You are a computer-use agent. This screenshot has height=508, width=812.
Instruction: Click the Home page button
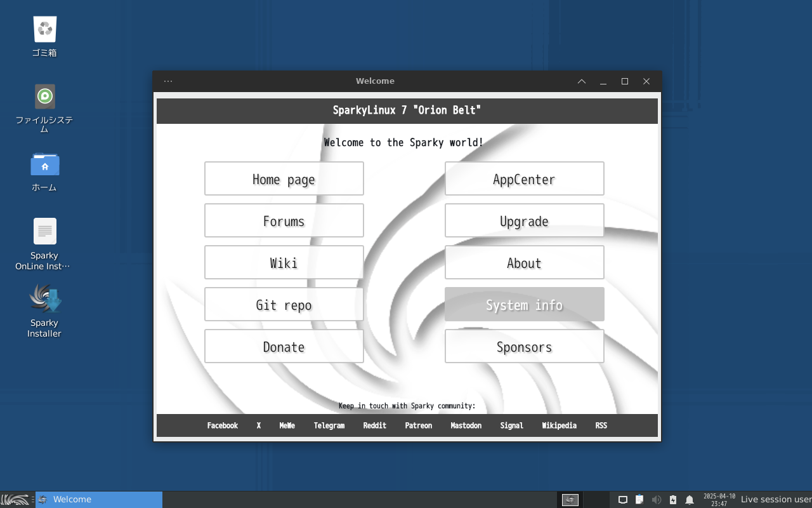click(284, 178)
